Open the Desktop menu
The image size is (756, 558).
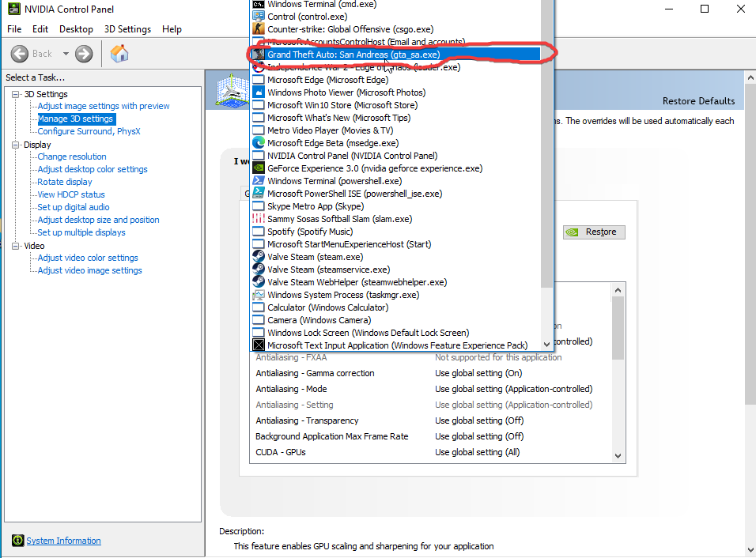click(76, 29)
